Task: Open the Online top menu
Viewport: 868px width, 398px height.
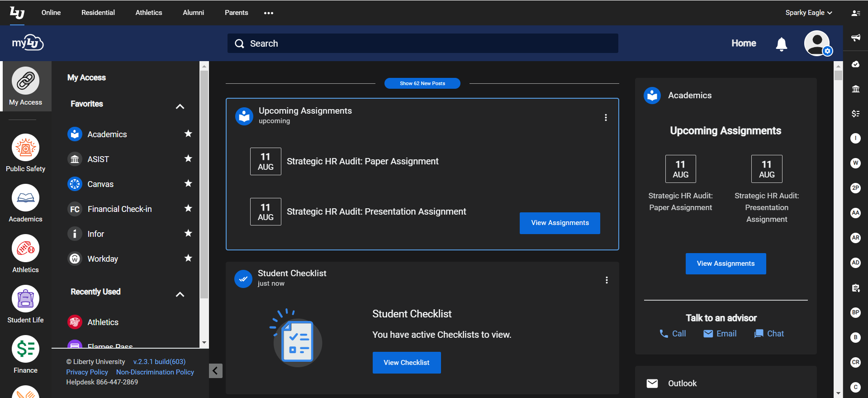Action: pos(51,13)
